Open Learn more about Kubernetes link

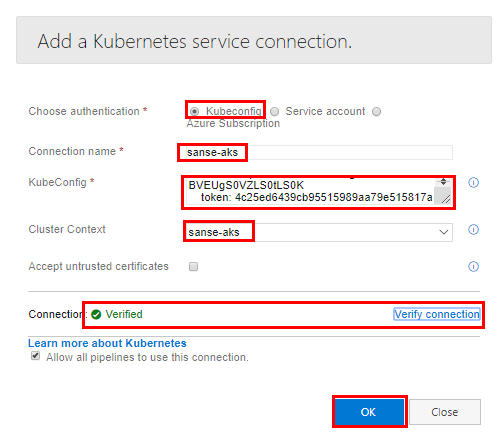pyautogui.click(x=107, y=343)
